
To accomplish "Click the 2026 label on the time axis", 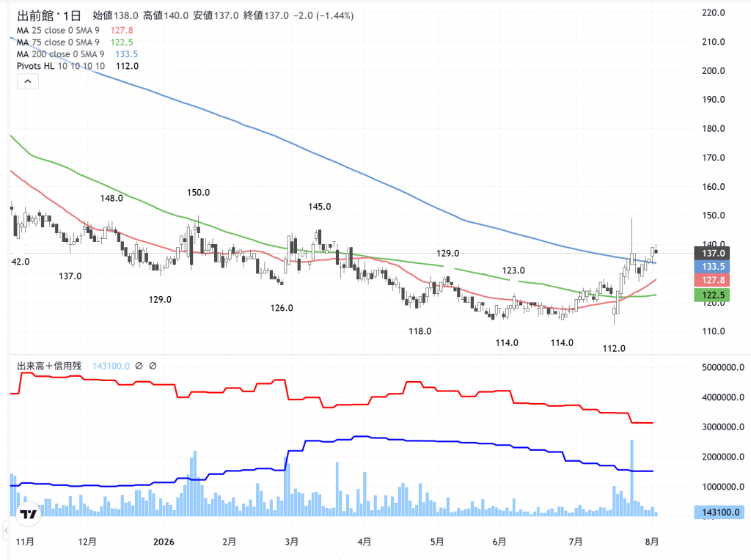I will point(164,542).
